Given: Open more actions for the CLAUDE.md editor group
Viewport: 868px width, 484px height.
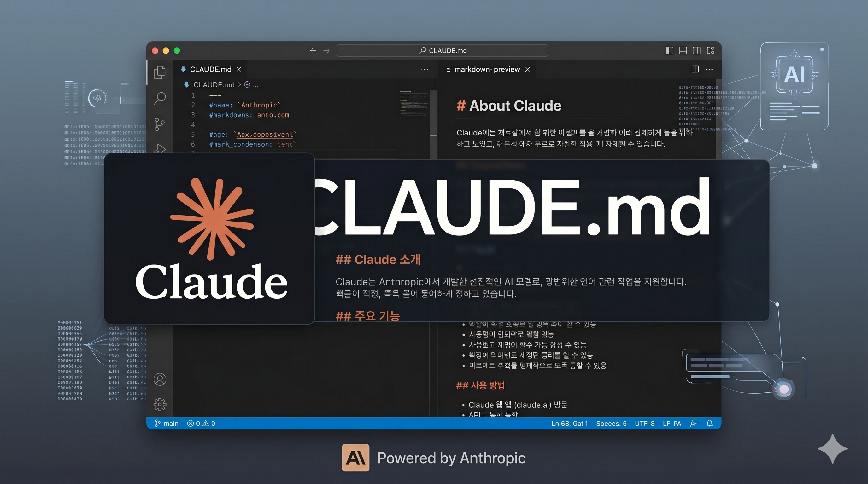Looking at the screenshot, I should [x=425, y=69].
